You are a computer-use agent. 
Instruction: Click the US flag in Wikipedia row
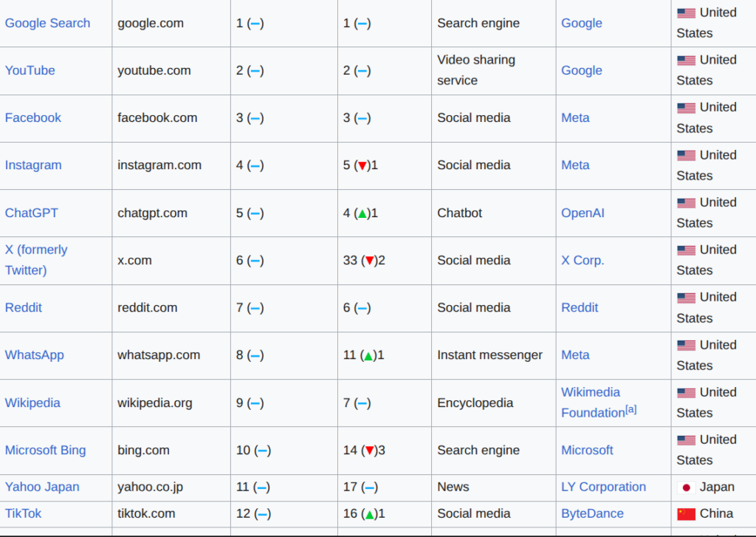686,393
